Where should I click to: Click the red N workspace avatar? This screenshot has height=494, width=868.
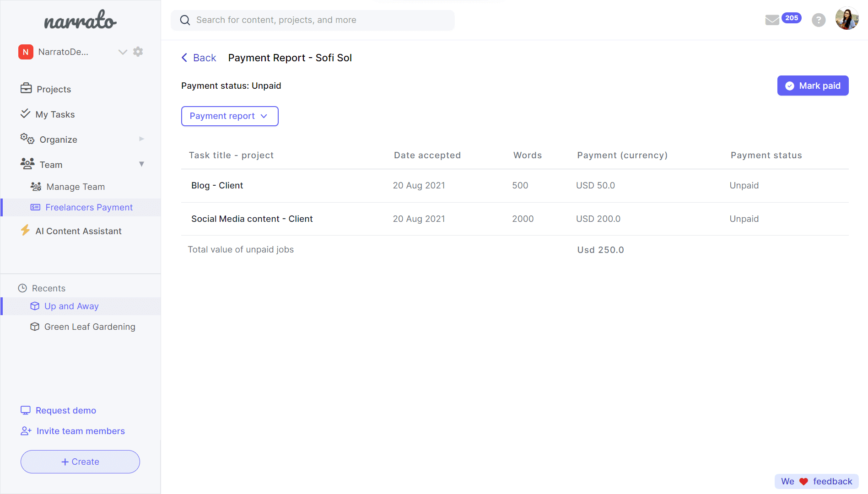26,52
